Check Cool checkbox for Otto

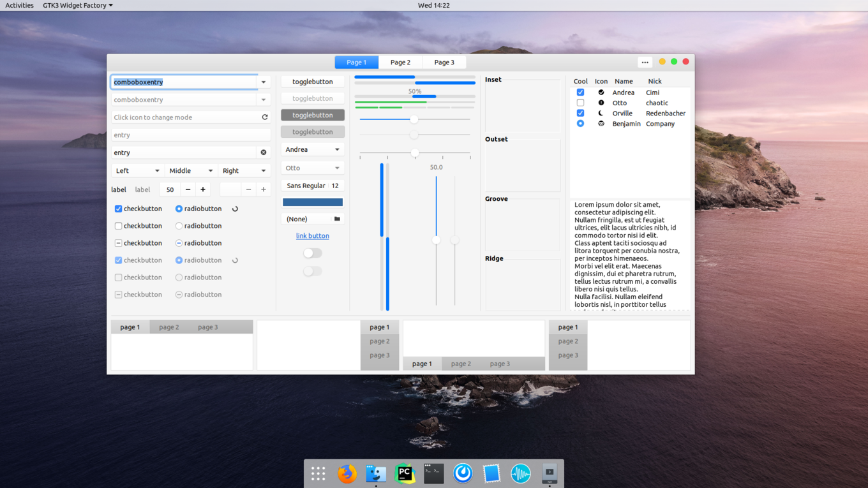click(x=580, y=103)
